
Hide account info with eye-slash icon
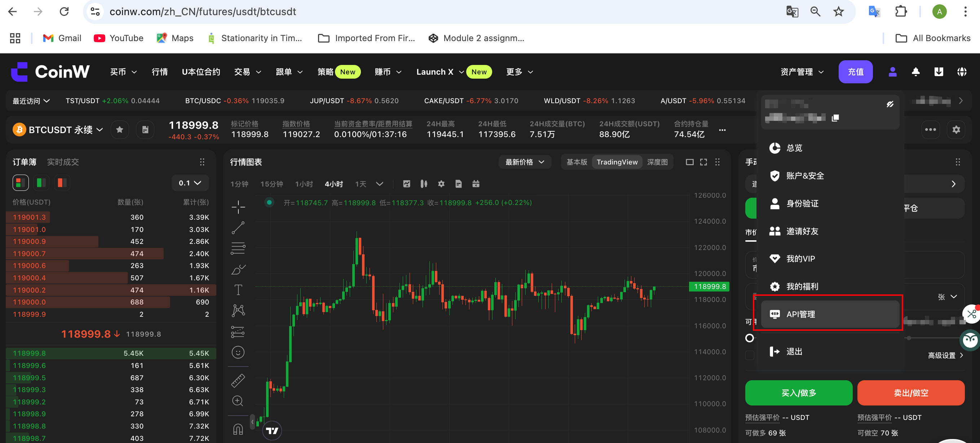tap(890, 104)
